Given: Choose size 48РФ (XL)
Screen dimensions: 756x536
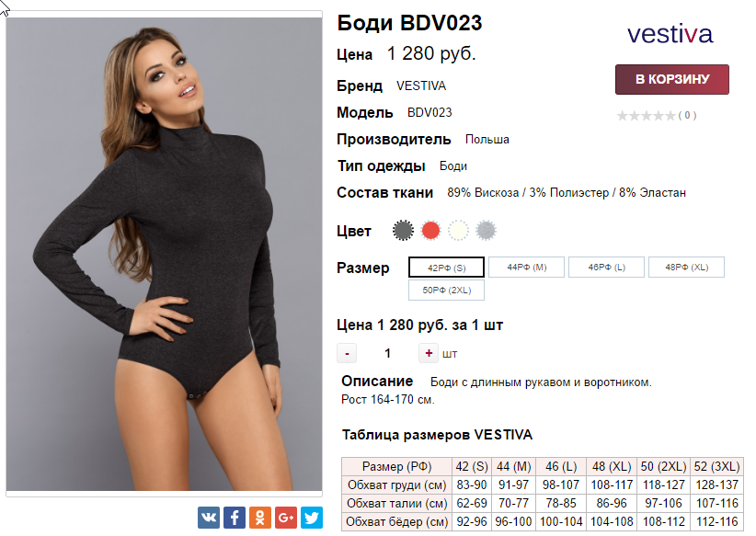Looking at the screenshot, I should (x=687, y=267).
